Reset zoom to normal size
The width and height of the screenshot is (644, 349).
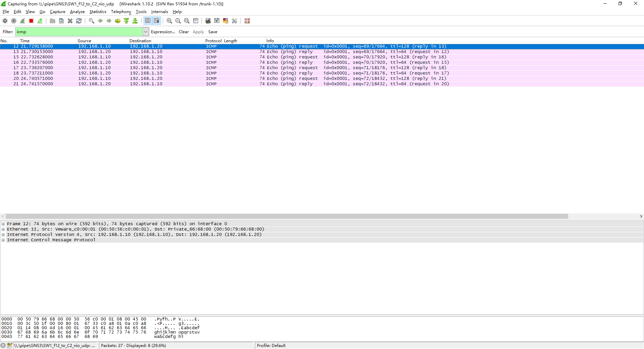[187, 21]
